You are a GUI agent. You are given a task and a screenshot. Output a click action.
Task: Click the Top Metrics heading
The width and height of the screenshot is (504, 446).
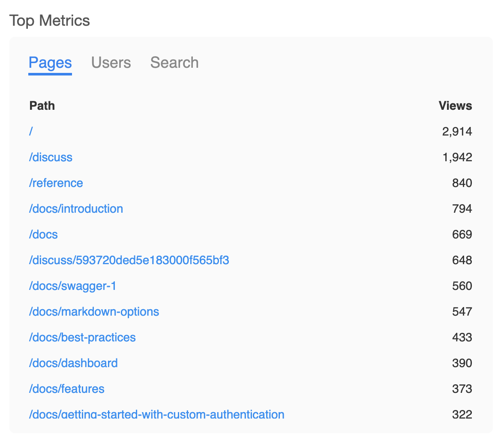[50, 21]
